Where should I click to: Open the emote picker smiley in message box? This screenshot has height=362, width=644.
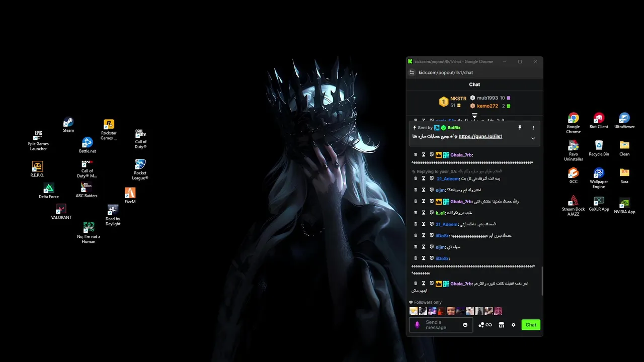[465, 325]
